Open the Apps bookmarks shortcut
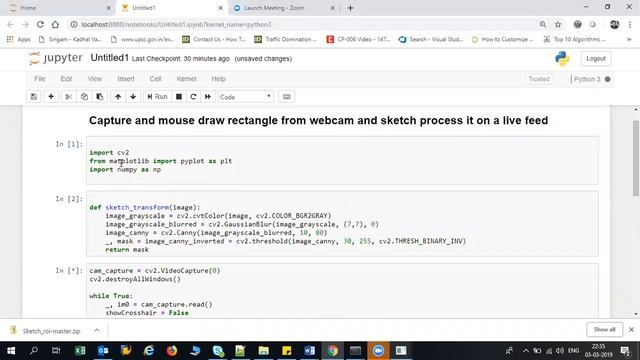 click(x=19, y=39)
